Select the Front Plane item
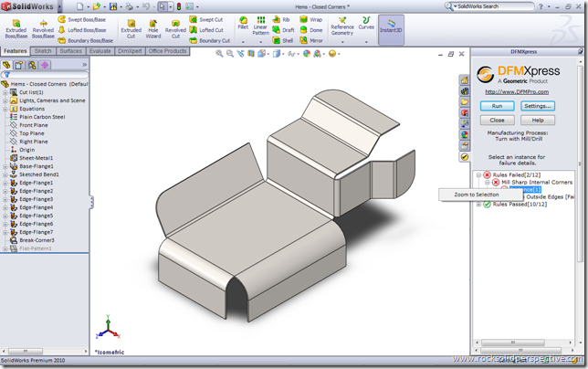 29,125
